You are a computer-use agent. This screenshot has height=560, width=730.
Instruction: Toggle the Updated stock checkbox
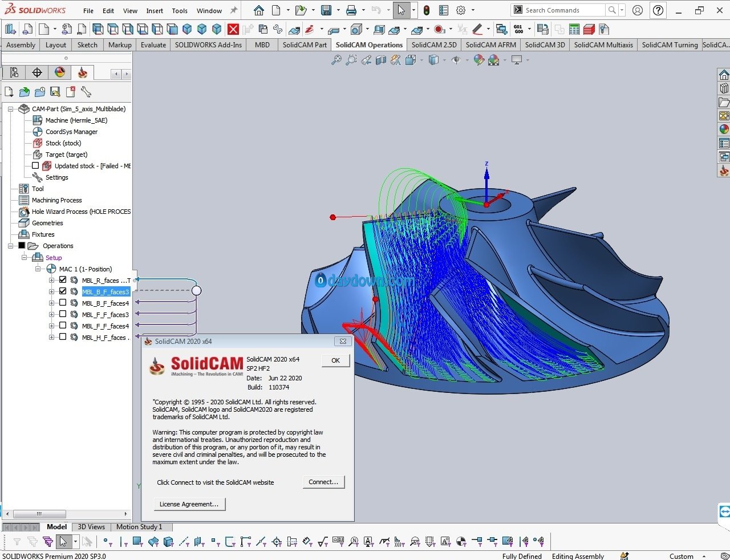point(35,166)
